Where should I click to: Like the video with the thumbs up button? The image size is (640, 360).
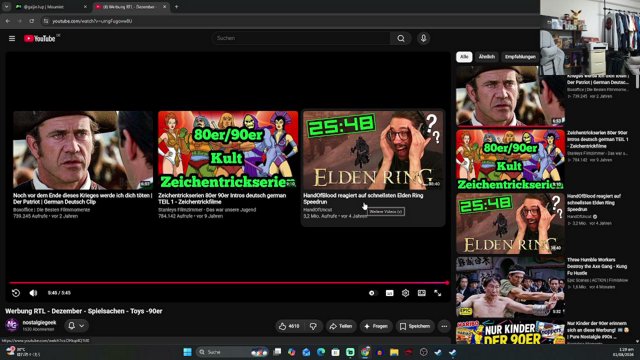289,326
